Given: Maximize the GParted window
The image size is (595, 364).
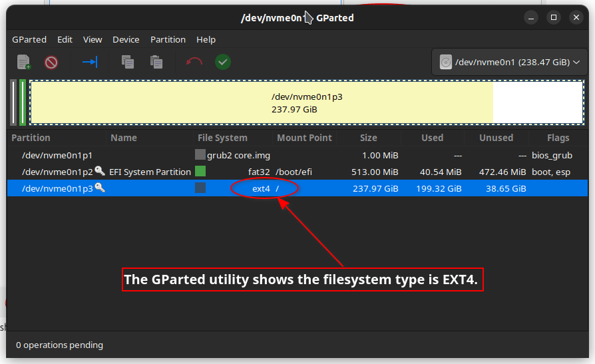Looking at the screenshot, I should (x=554, y=17).
